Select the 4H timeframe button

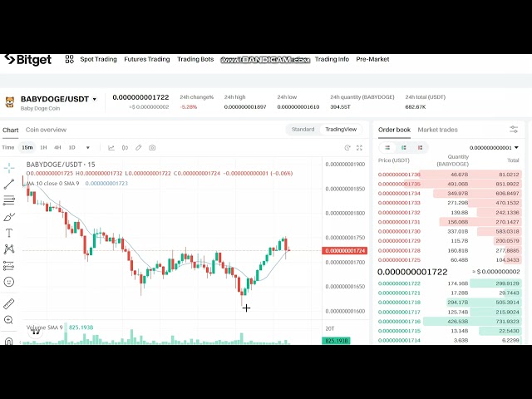(57, 148)
